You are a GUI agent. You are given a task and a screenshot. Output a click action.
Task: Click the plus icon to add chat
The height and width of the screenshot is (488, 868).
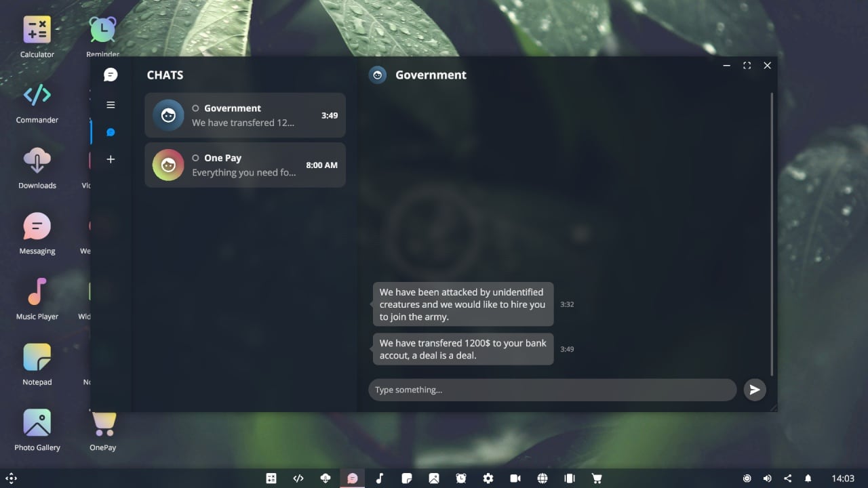(x=111, y=159)
